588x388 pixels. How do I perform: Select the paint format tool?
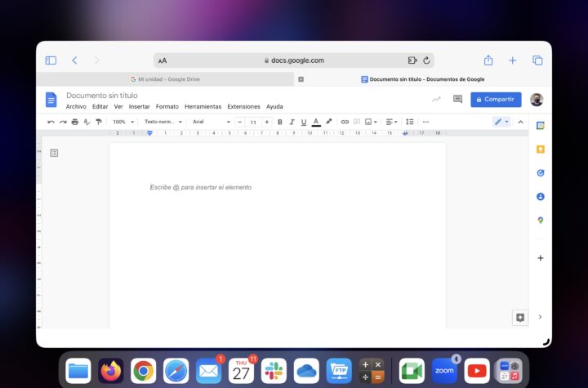99,122
